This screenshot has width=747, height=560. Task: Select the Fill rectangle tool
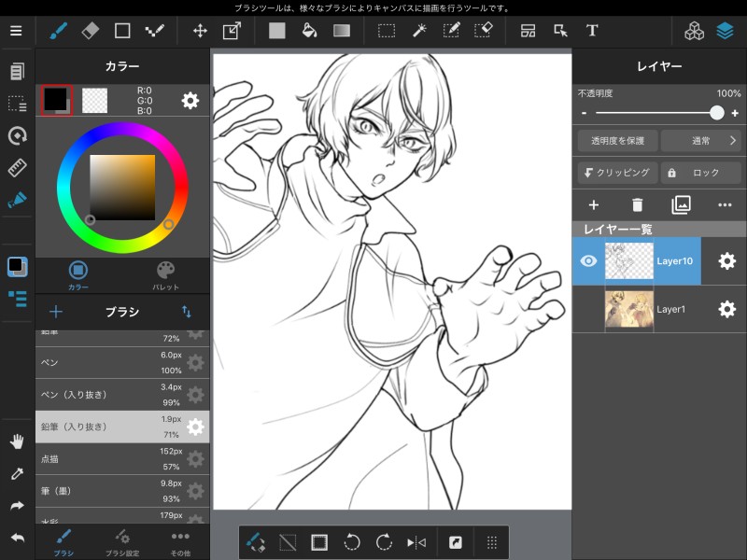click(x=276, y=31)
